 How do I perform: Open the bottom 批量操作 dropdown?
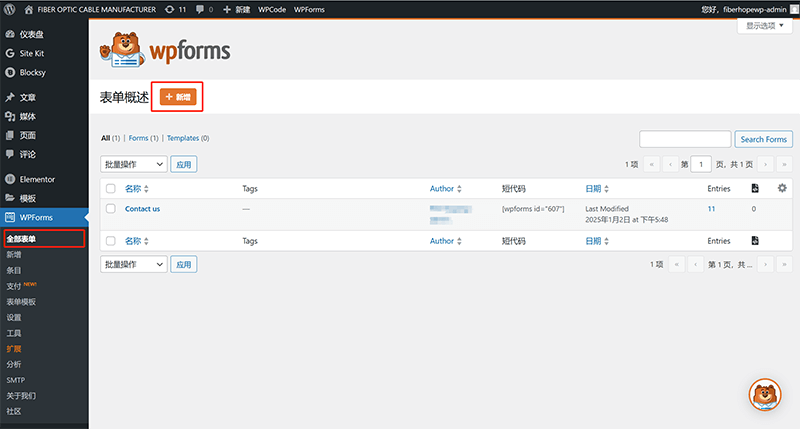coord(134,264)
